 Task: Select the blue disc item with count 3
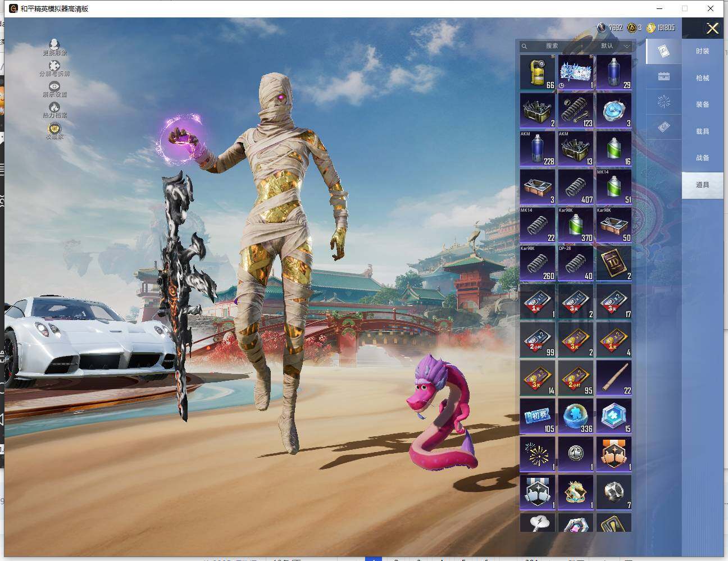(x=614, y=111)
